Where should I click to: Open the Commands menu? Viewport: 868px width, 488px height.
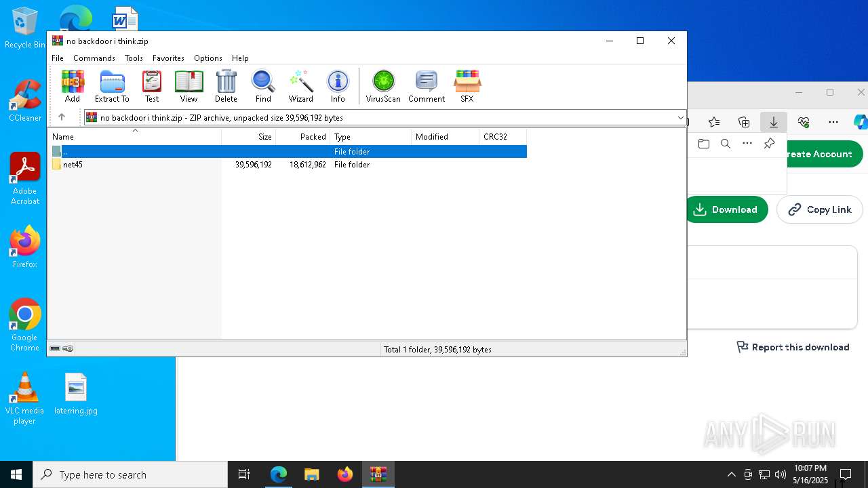point(94,58)
